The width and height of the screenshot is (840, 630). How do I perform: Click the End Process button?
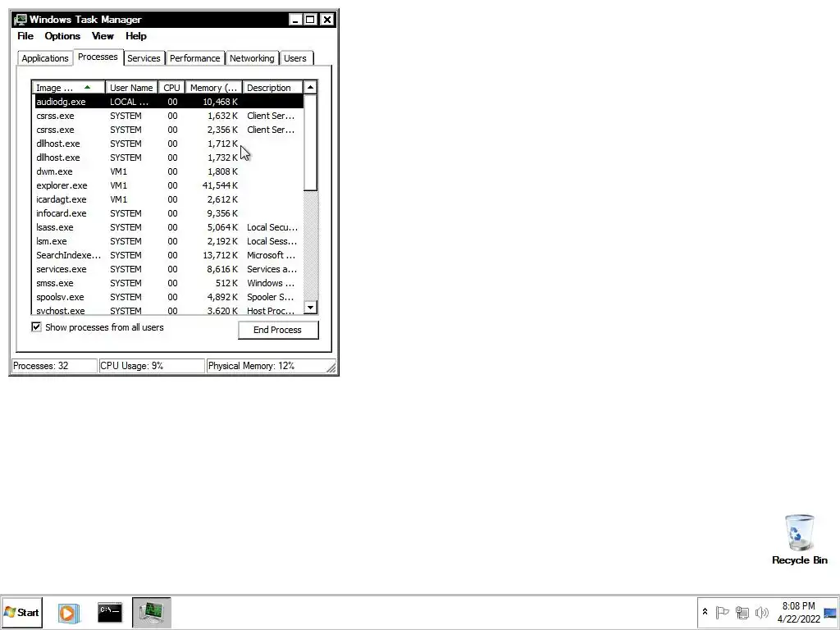tap(278, 330)
